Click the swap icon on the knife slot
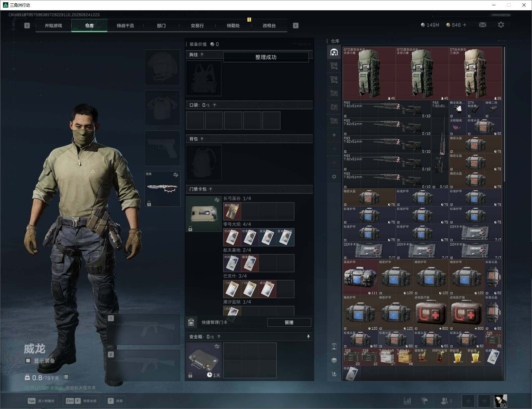Image resolution: width=532 pixels, height=409 pixels. [x=176, y=175]
